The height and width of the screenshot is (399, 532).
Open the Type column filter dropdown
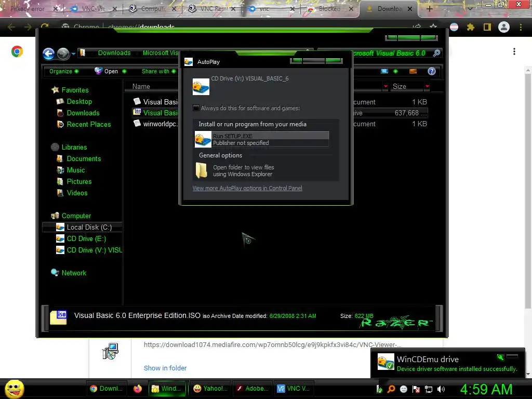(x=385, y=87)
